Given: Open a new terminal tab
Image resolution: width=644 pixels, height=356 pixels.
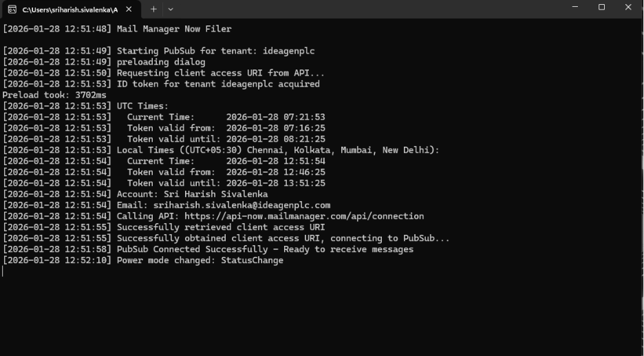Looking at the screenshot, I should click(x=153, y=10).
